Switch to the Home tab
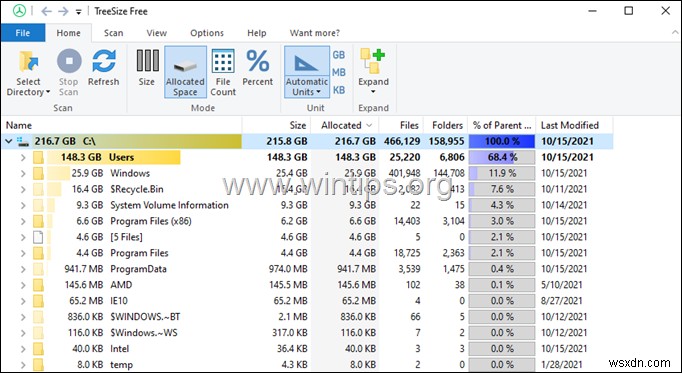682x373 pixels. click(68, 33)
